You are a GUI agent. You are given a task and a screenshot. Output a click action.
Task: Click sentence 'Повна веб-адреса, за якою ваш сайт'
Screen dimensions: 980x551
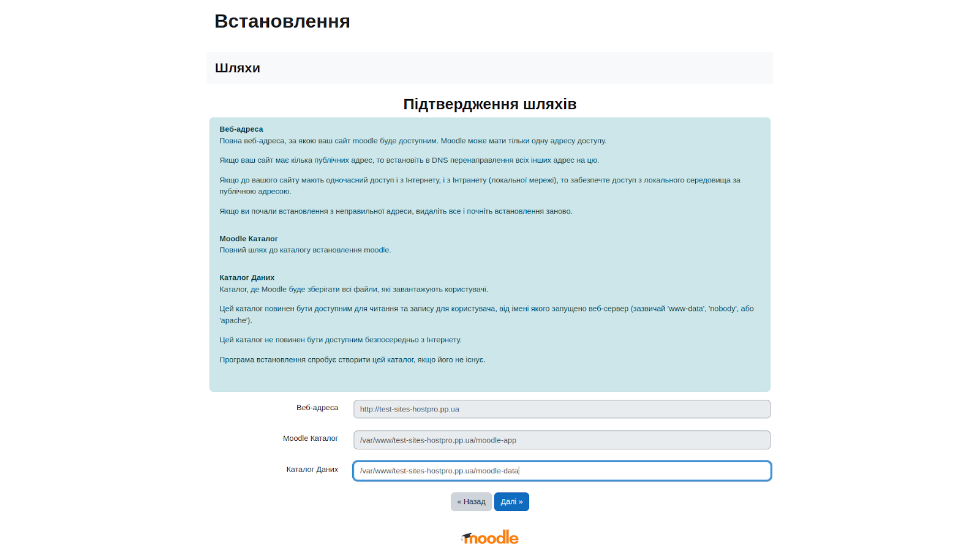tap(413, 141)
